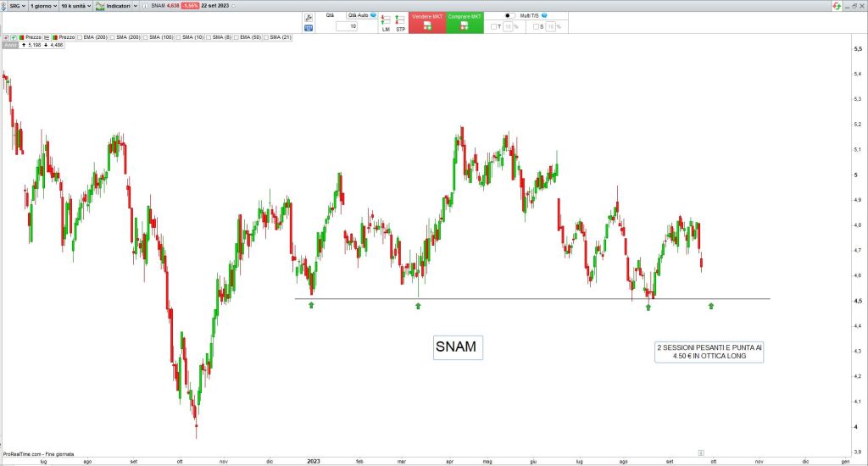Click the Comprare MKT buy button
The height and width of the screenshot is (466, 868).
click(465, 23)
